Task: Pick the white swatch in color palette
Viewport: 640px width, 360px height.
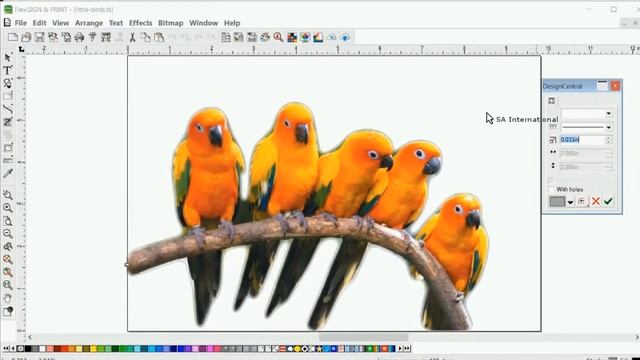Action: coord(42,349)
